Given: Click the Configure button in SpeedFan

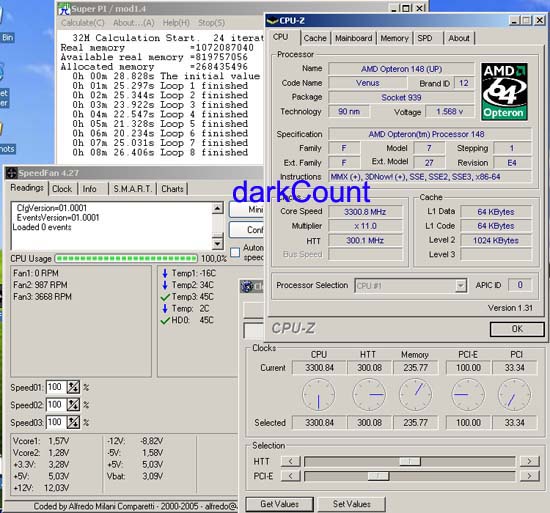Looking at the screenshot, I should tap(246, 230).
